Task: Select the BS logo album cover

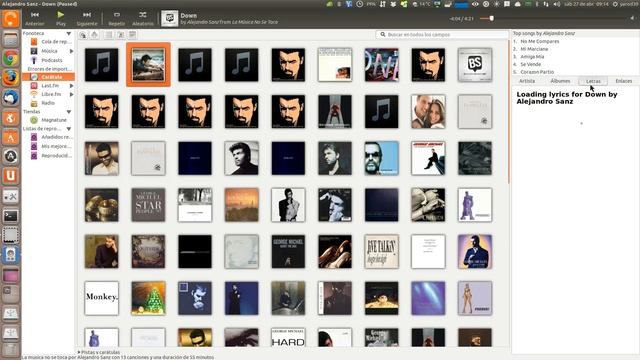Action: [x=475, y=64]
